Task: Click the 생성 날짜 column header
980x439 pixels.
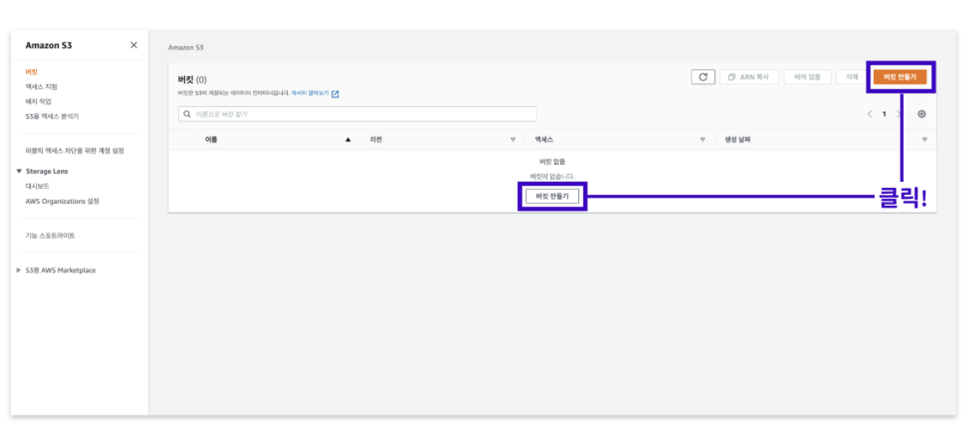Action: click(x=737, y=140)
